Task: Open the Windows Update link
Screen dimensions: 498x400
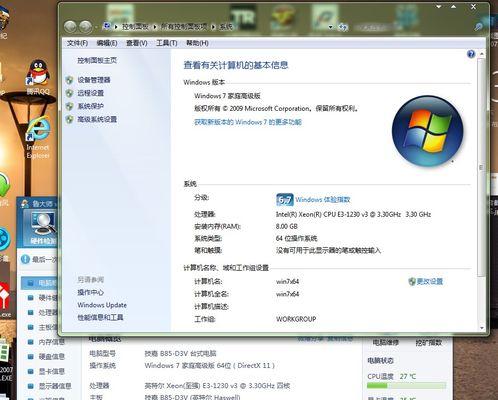Action: pyautogui.click(x=102, y=305)
